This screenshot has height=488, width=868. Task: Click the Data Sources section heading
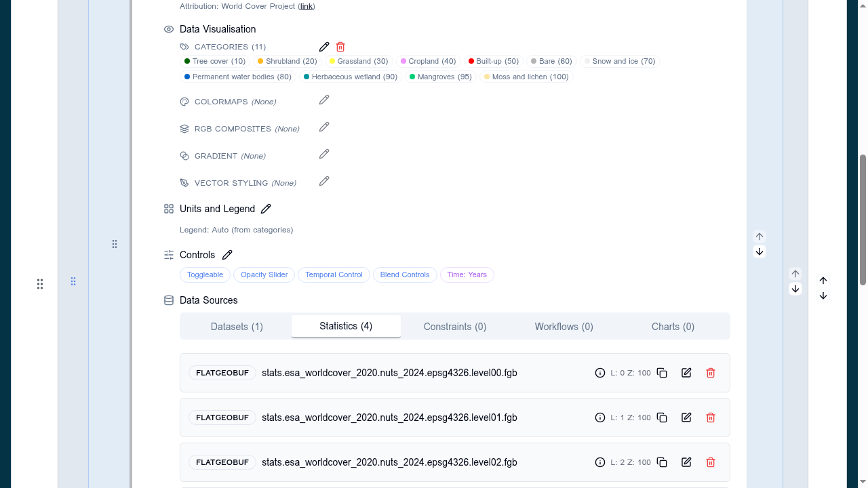209,300
